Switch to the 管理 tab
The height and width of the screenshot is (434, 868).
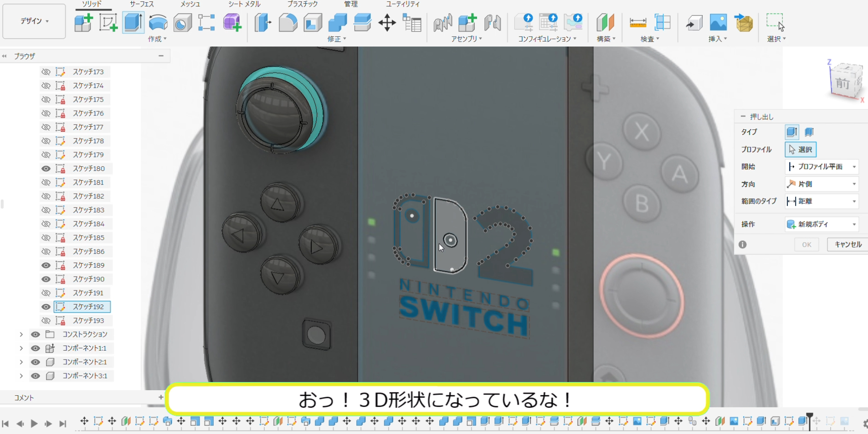point(351,4)
